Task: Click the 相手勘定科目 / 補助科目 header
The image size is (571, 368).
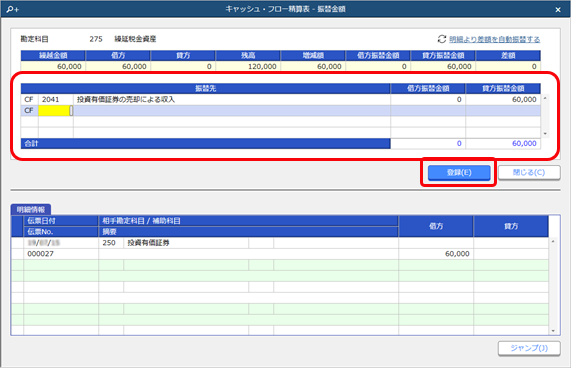Action: (x=248, y=221)
